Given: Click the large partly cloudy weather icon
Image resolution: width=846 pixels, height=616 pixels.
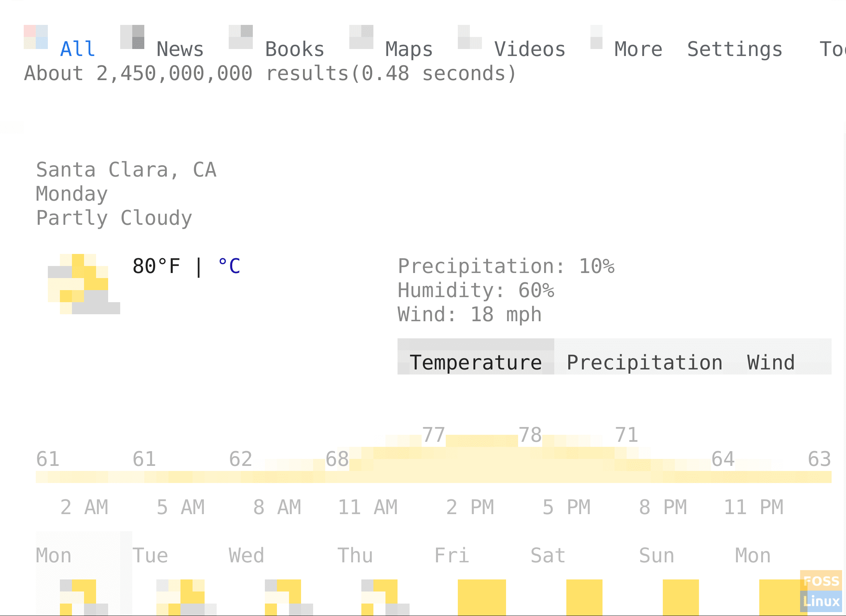Looking at the screenshot, I should (84, 284).
